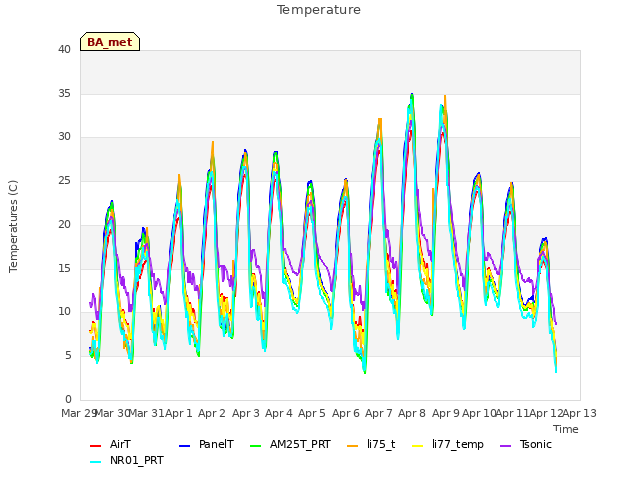Toggle the Tsonic legend entry

pyautogui.click(x=526, y=444)
